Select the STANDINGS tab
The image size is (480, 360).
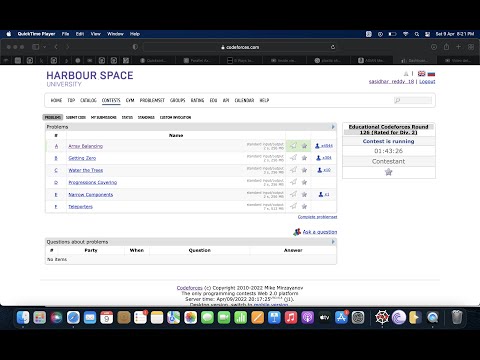(x=146, y=117)
